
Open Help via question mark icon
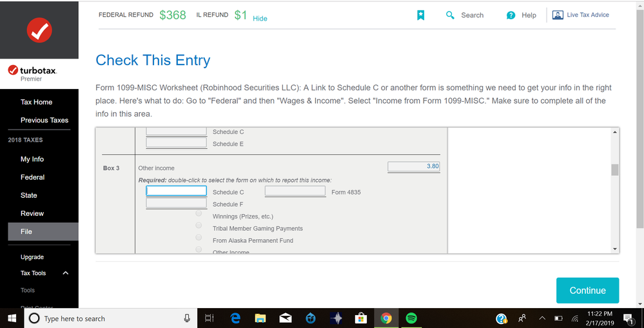511,15
